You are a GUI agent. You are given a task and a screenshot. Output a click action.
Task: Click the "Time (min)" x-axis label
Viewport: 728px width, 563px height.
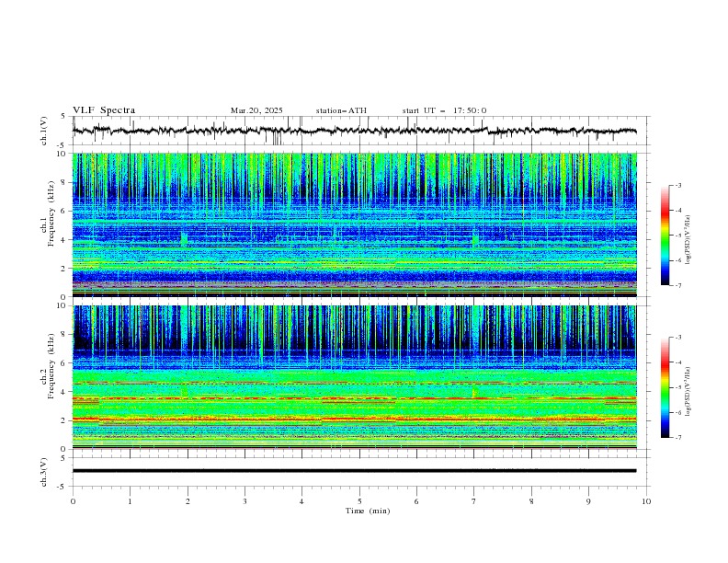[x=368, y=511]
